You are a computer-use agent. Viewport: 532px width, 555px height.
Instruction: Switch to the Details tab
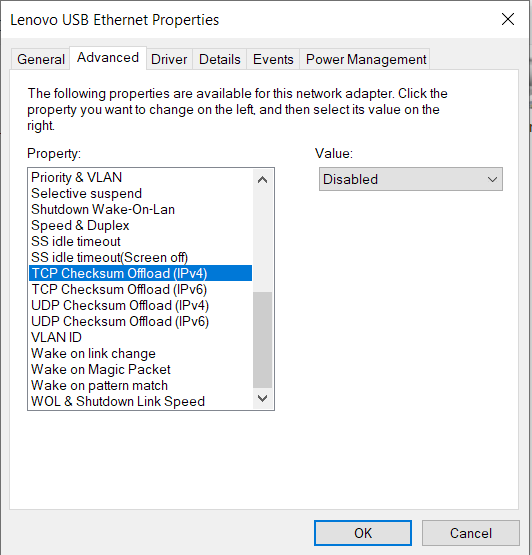pyautogui.click(x=219, y=59)
